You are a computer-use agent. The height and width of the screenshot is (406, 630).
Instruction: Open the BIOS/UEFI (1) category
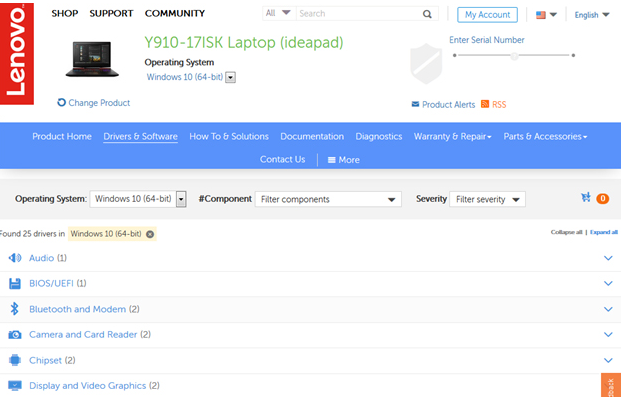tap(57, 283)
